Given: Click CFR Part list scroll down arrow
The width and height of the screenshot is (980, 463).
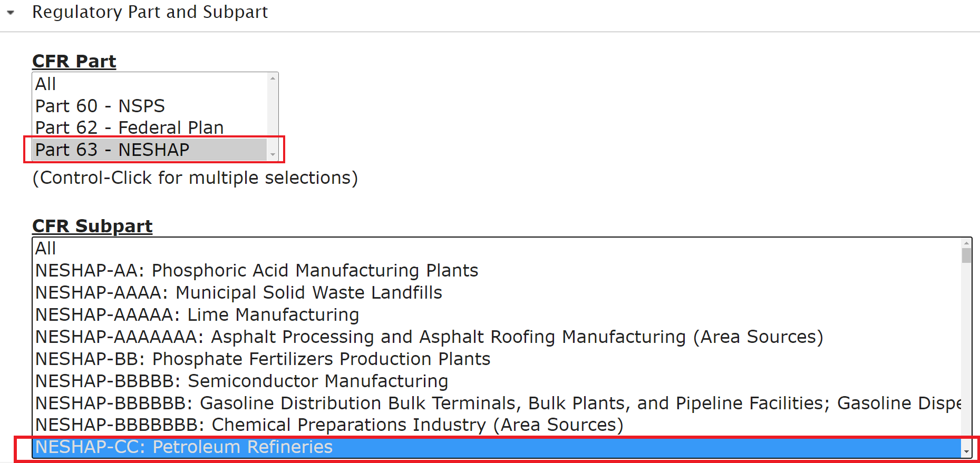Looking at the screenshot, I should (273, 154).
